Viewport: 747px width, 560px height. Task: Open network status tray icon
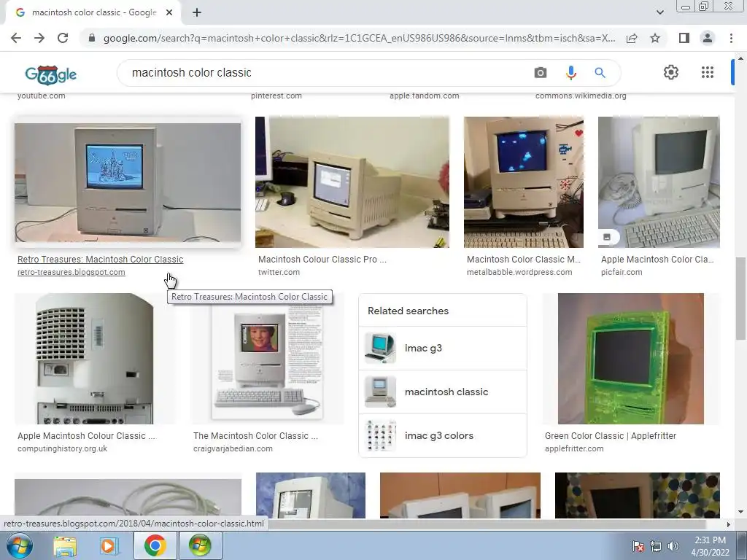click(x=656, y=546)
